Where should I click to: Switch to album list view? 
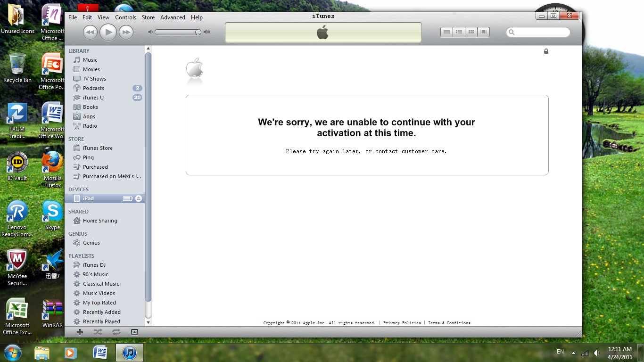coord(459,32)
